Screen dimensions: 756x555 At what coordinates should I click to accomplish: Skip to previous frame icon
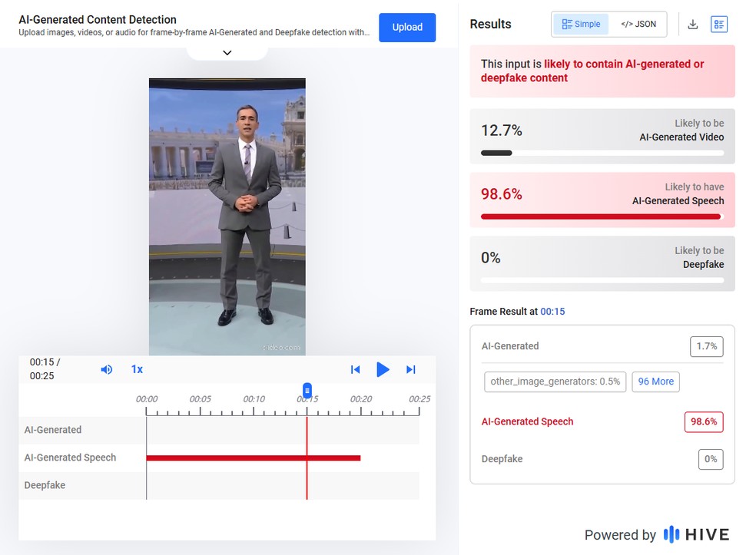click(355, 369)
